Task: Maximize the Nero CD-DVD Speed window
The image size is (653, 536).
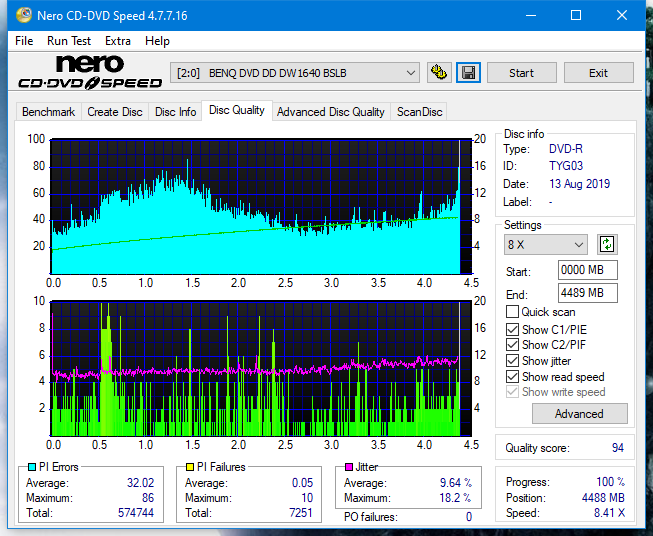Action: point(576,15)
